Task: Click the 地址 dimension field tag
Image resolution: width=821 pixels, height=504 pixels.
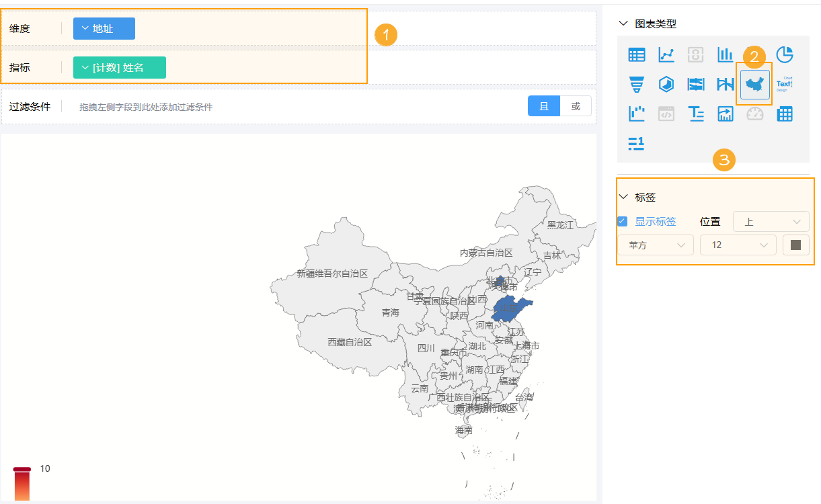Action: 104,29
